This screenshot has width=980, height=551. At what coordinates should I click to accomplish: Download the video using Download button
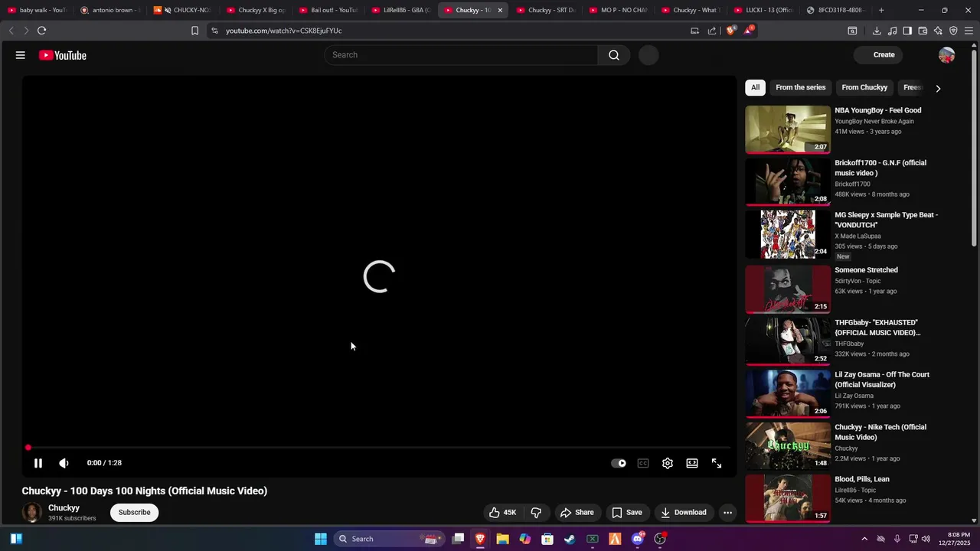click(684, 513)
